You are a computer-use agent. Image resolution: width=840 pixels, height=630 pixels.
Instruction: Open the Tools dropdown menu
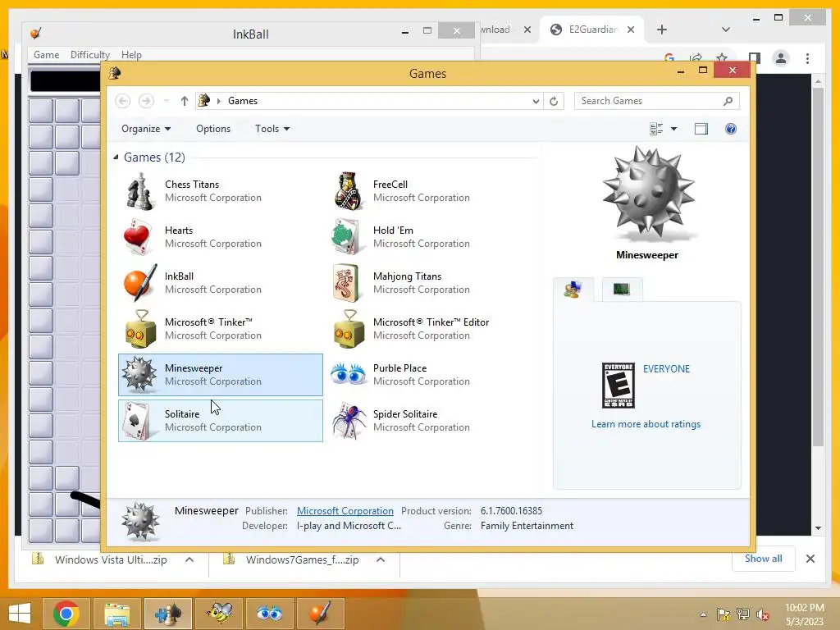click(x=272, y=129)
